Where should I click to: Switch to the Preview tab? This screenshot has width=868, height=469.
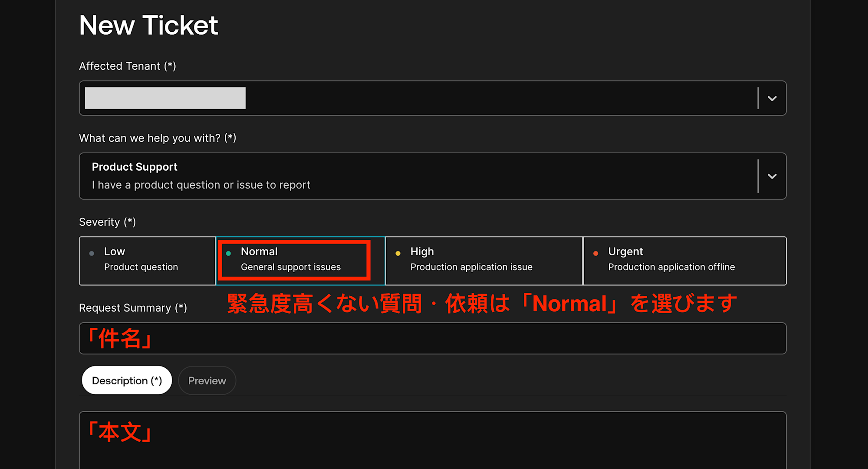[207, 380]
